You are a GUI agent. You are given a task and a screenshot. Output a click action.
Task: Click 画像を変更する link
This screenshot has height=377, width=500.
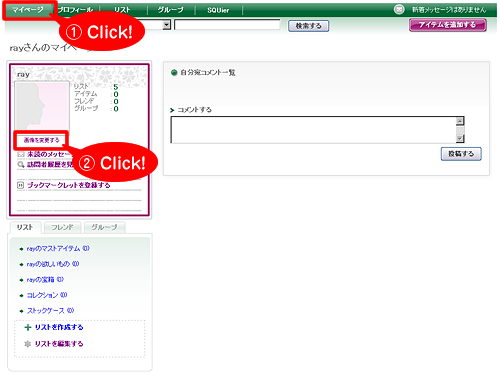coord(41,140)
